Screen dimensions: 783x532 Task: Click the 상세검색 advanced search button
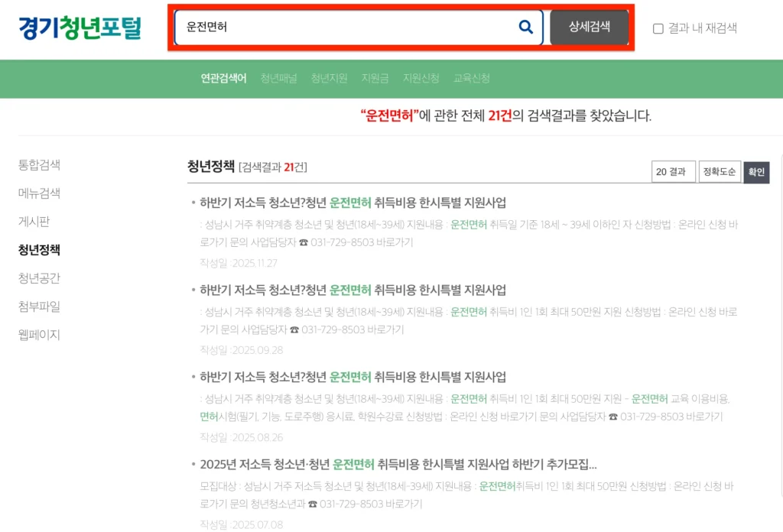tap(589, 28)
